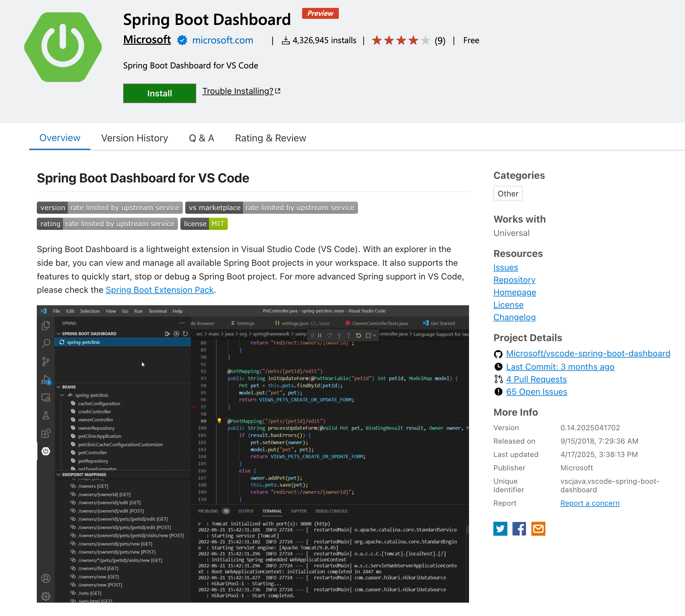Click the Spring Boot Dashboard hexagon logo

click(63, 47)
